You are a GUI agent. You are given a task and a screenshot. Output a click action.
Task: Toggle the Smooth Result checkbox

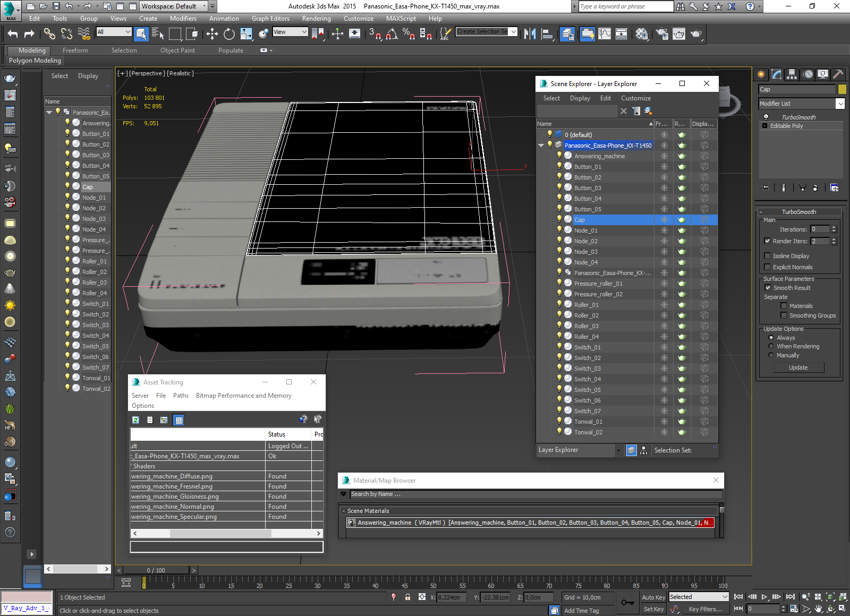pyautogui.click(x=768, y=288)
